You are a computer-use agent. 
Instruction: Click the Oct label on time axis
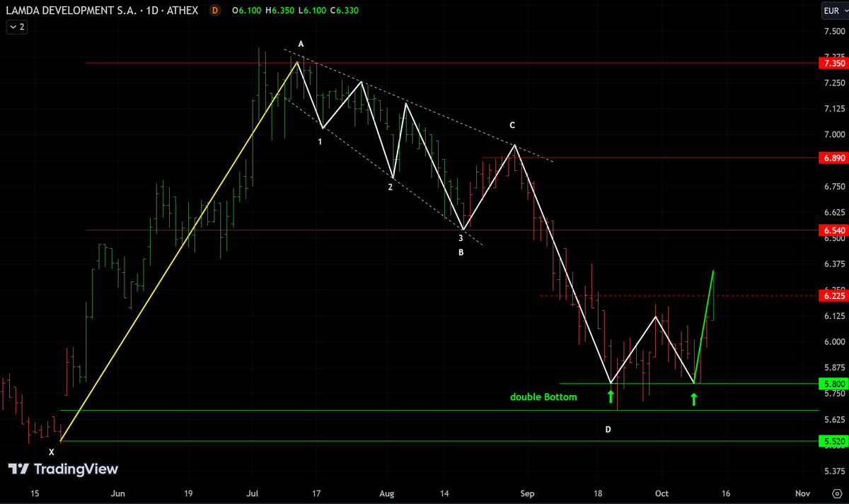pos(662,493)
